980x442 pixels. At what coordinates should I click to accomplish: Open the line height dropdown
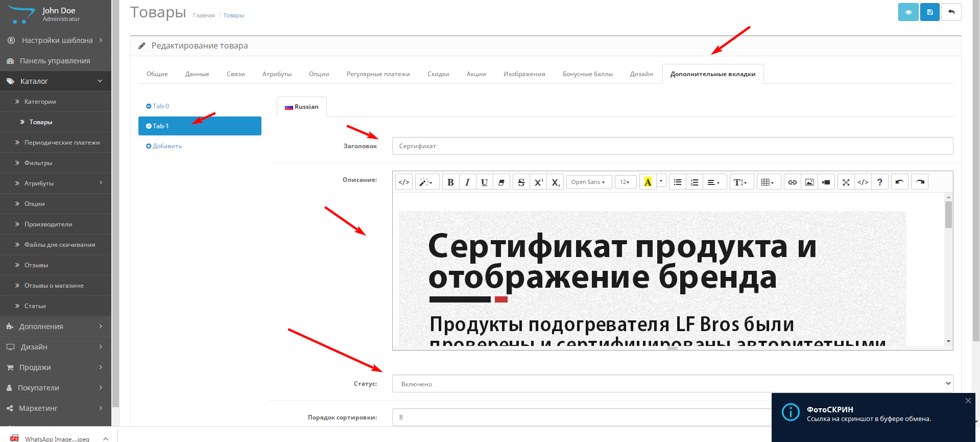(742, 182)
